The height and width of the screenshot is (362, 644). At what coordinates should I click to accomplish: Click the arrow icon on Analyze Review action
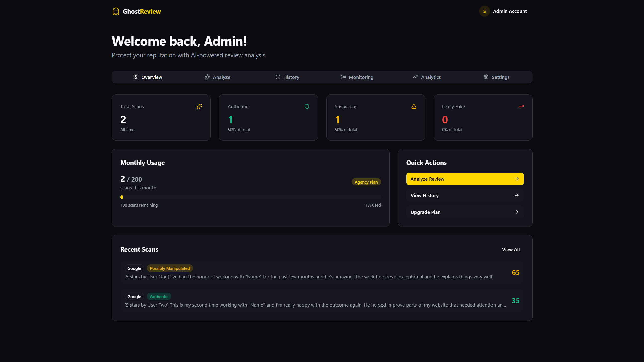point(517,179)
